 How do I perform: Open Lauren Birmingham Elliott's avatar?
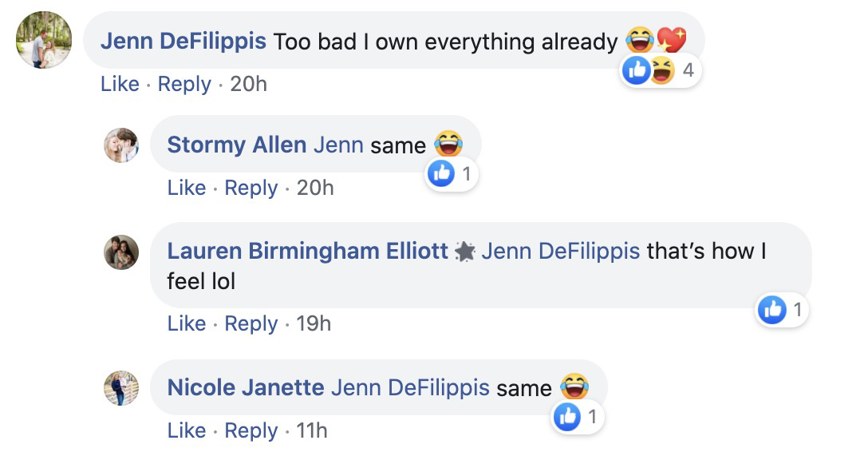121,252
